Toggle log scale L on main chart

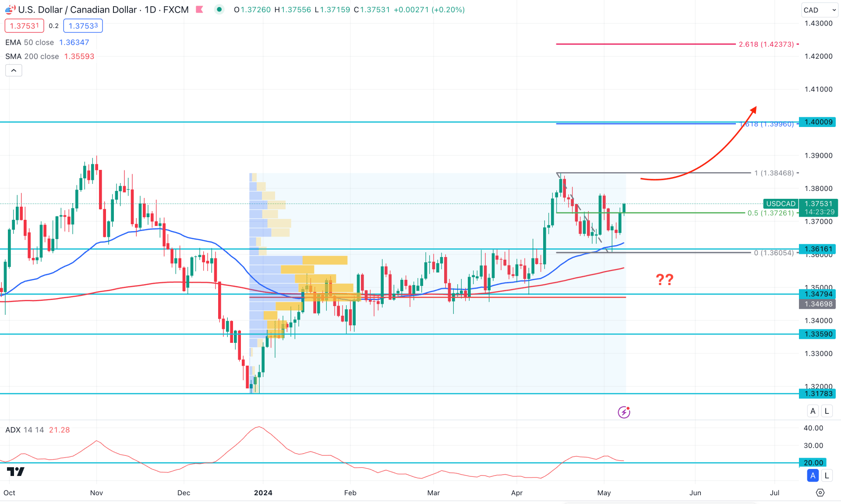pyautogui.click(x=827, y=411)
